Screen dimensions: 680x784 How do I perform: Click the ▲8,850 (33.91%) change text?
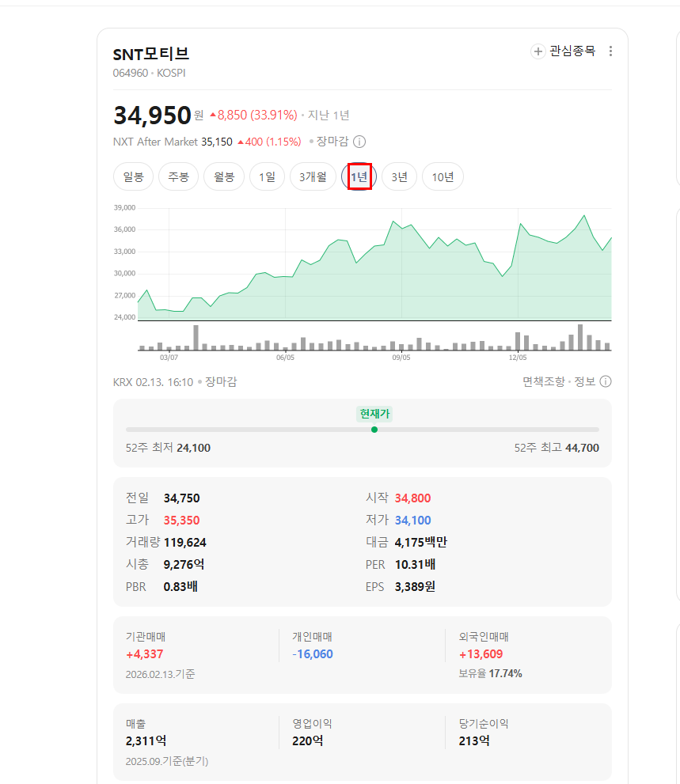(253, 116)
